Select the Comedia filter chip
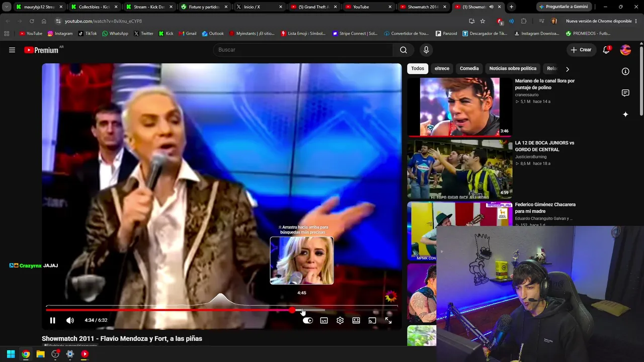 click(469, 68)
